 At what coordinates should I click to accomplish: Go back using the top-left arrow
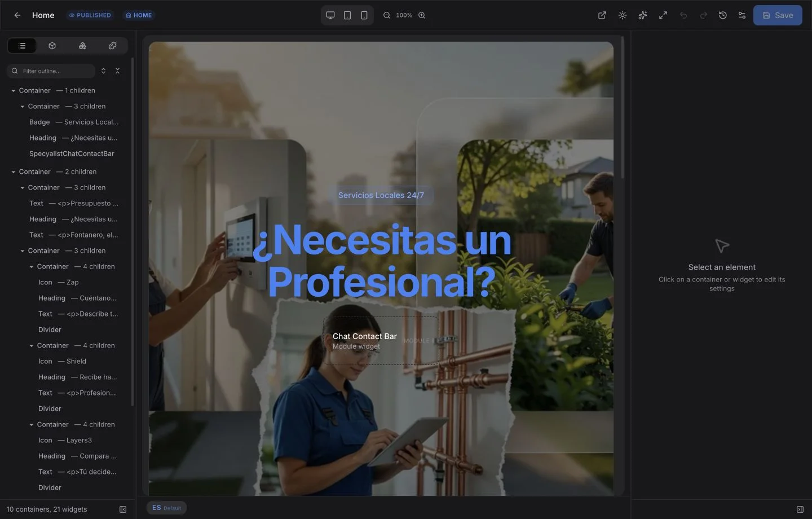point(17,15)
